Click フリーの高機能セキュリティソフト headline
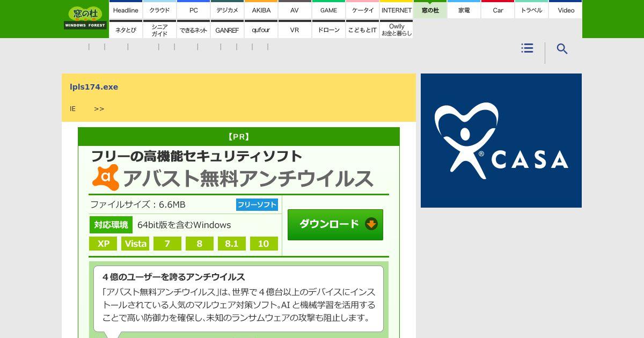644x338 pixels. coord(196,156)
